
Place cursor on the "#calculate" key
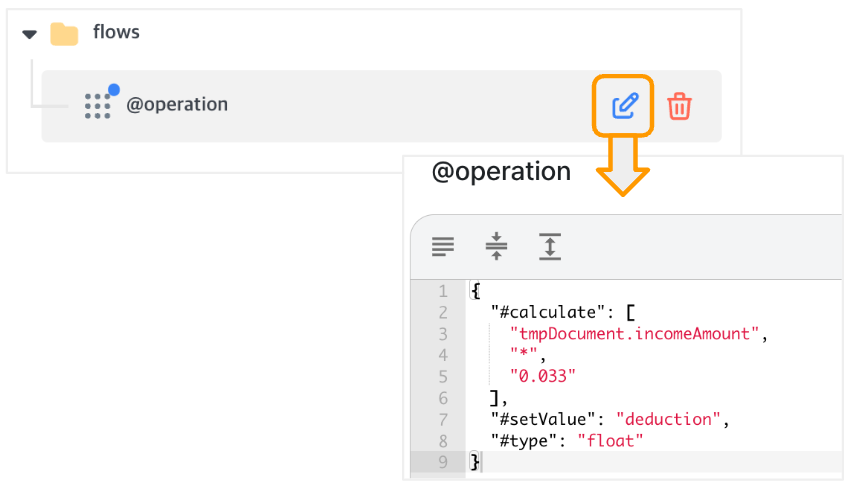click(x=548, y=312)
